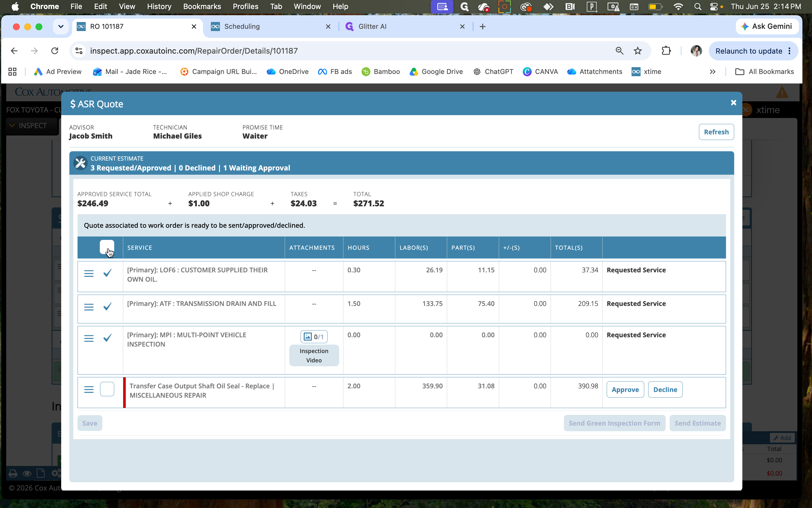Screen dimensions: 812x508
Task: Open the CANVA bookmark
Action: (x=540, y=72)
